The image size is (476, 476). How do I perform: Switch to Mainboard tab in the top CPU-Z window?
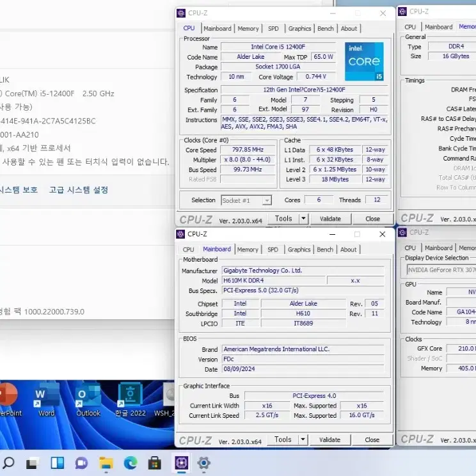[218, 29]
